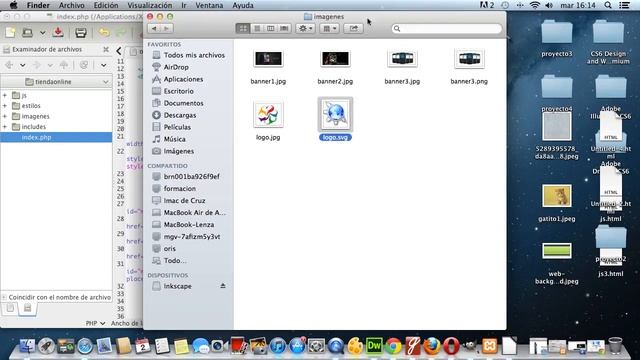
Task: Expand the imagenes folder in editor tree
Action: click(5, 116)
